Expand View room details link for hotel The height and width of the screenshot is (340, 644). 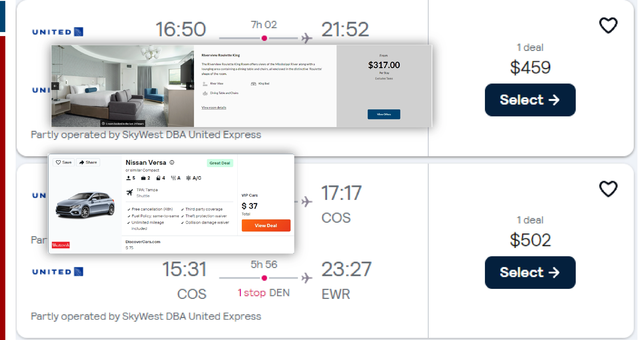coord(214,107)
